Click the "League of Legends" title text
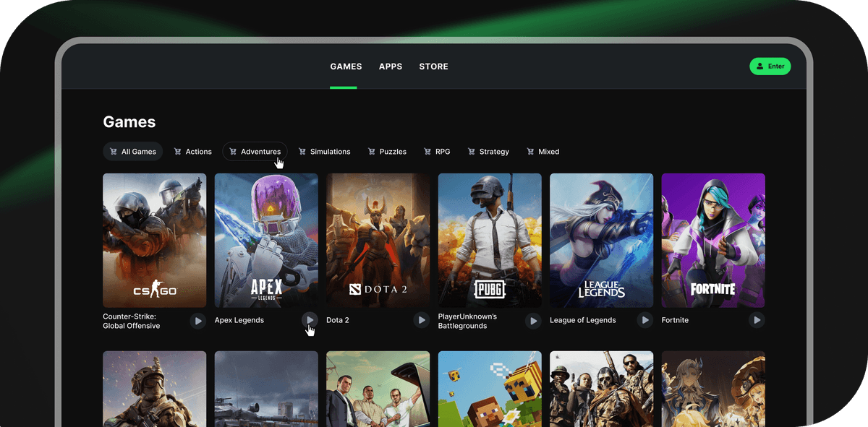The width and height of the screenshot is (868, 427). tap(583, 320)
